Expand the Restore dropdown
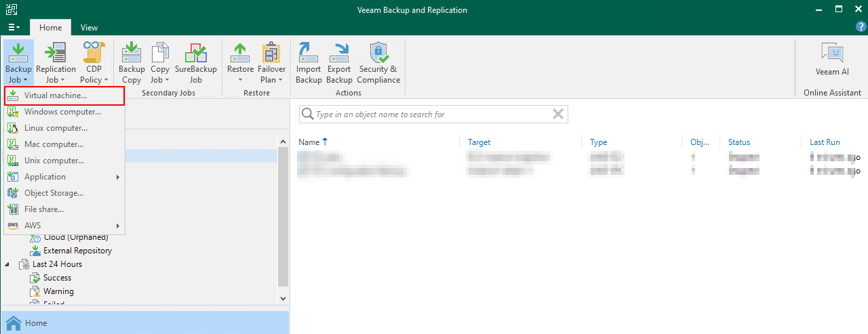 (x=240, y=79)
